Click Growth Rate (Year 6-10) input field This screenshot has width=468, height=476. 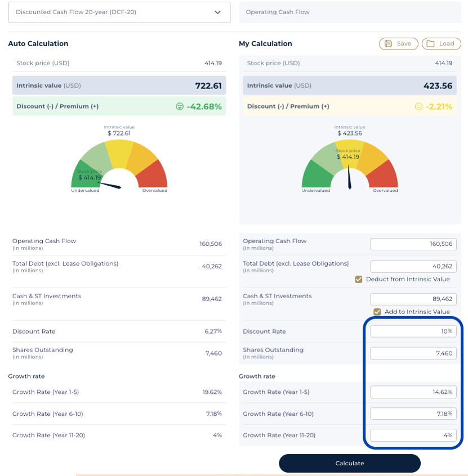click(413, 414)
